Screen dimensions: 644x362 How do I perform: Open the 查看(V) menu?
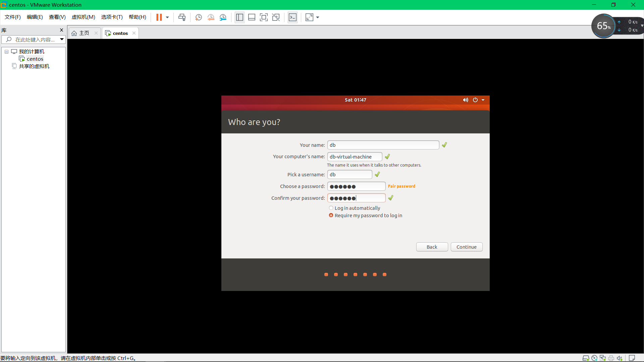[x=57, y=17]
